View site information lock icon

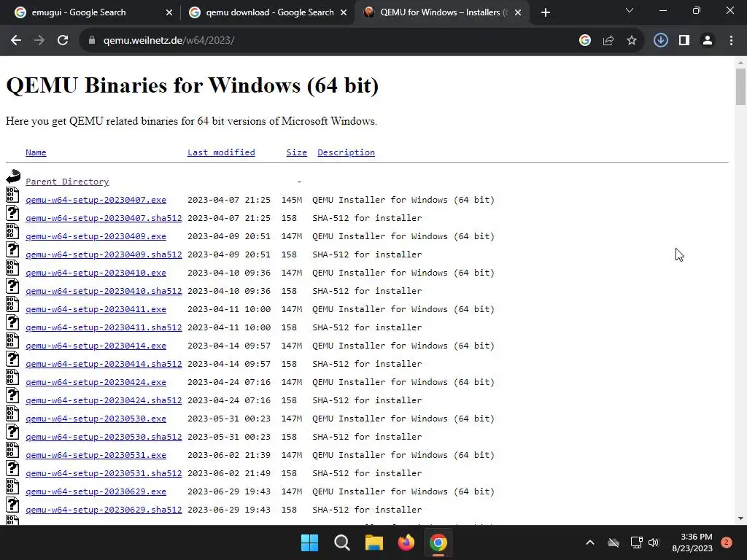click(x=91, y=41)
